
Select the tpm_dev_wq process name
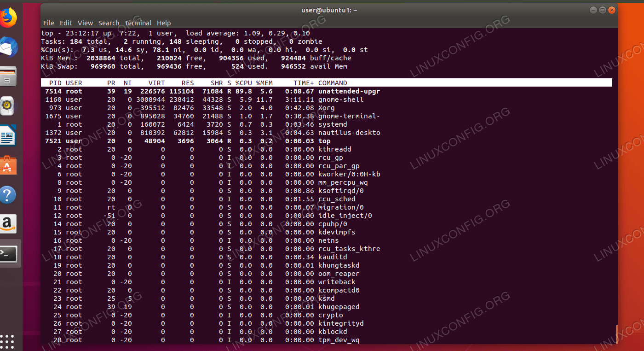tap(339, 340)
